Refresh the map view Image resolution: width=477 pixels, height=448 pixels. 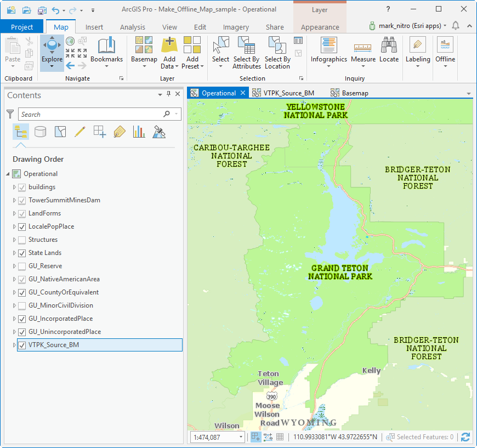pyautogui.click(x=465, y=437)
